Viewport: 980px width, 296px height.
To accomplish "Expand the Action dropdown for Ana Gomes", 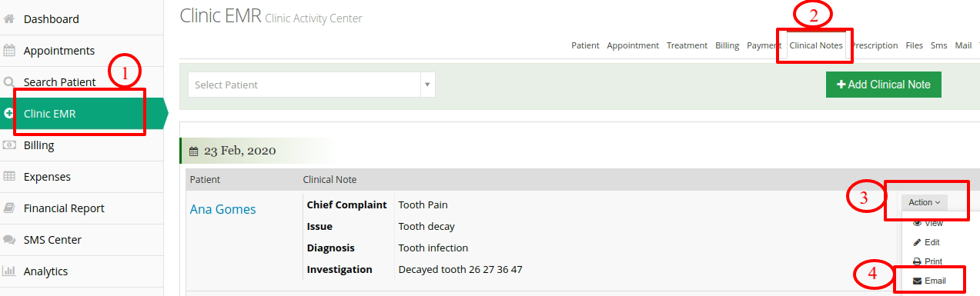I will click(924, 203).
